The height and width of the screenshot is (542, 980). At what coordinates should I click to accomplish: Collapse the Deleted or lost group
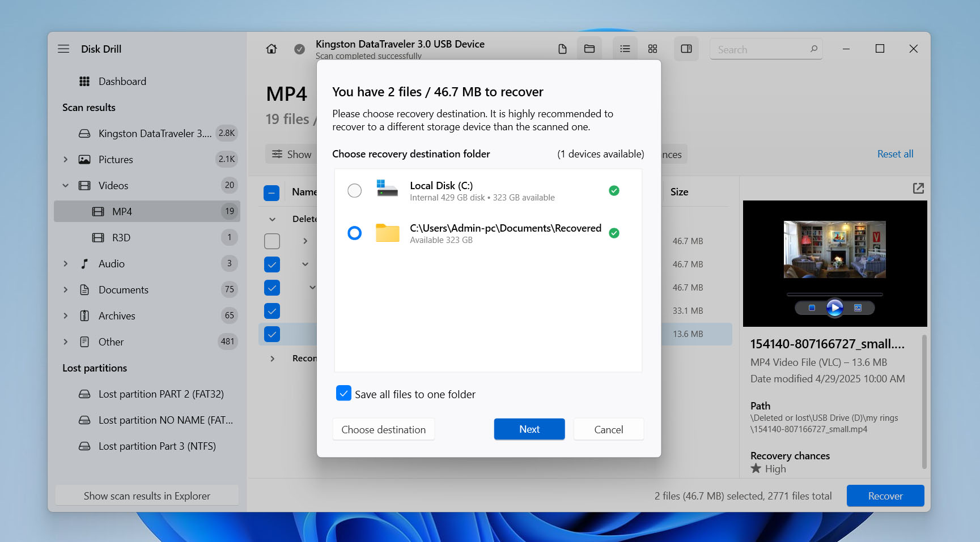pyautogui.click(x=273, y=219)
